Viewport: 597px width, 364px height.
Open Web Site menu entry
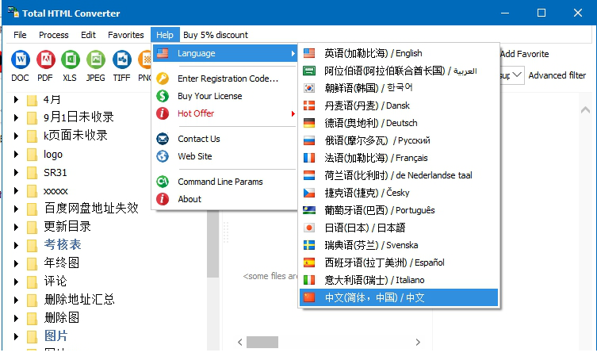[x=224, y=156]
